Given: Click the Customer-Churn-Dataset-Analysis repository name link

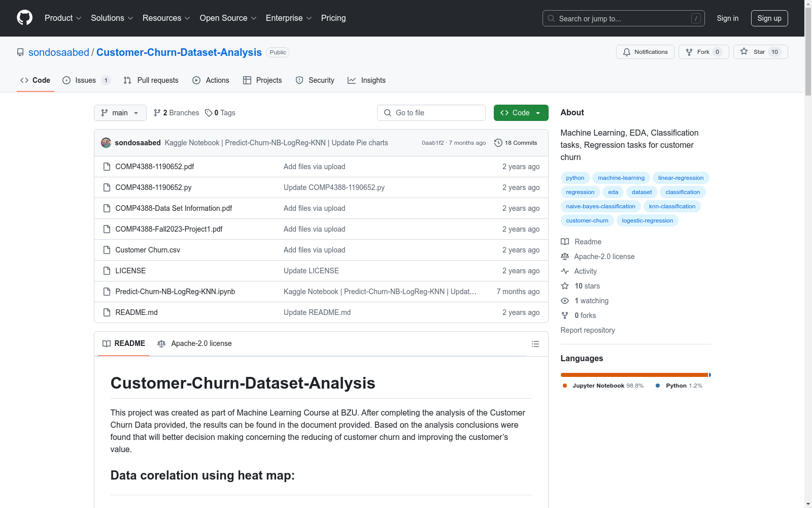Looking at the screenshot, I should pyautogui.click(x=179, y=52).
